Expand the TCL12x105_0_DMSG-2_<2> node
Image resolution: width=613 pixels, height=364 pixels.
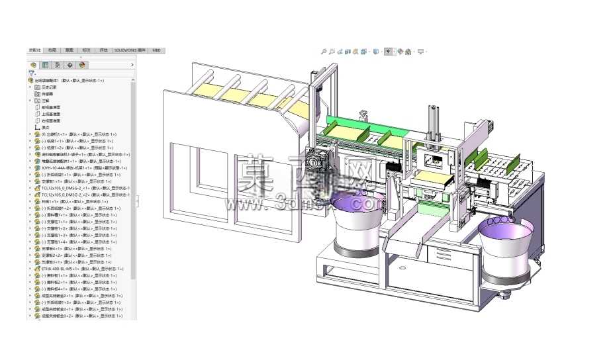(30, 195)
